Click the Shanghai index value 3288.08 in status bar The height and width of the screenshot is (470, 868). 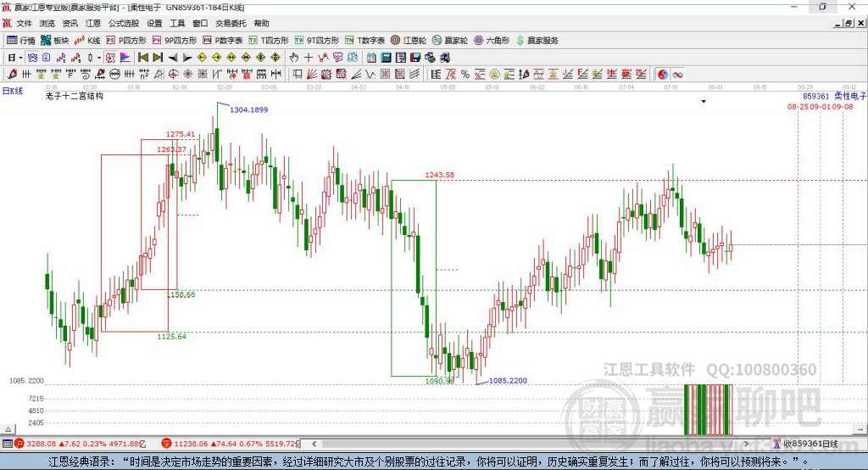point(42,444)
